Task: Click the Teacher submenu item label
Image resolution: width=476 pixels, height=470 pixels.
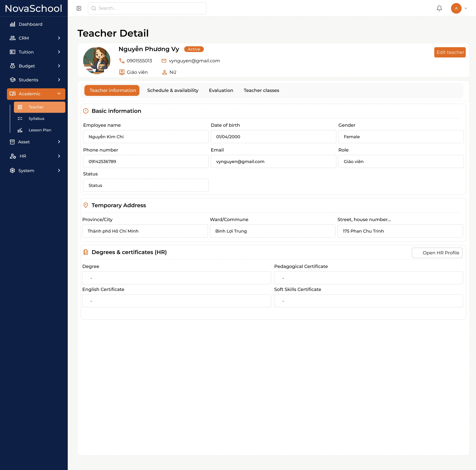Action: coord(36,107)
